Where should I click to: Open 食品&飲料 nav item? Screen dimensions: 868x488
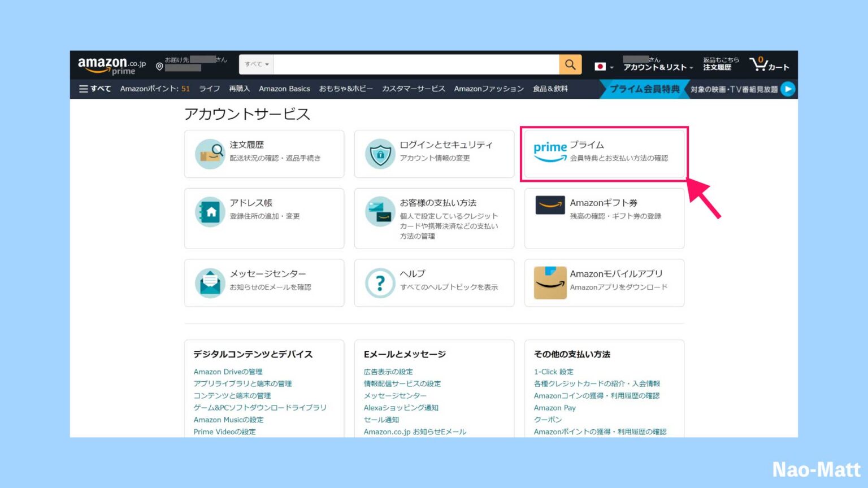(550, 89)
